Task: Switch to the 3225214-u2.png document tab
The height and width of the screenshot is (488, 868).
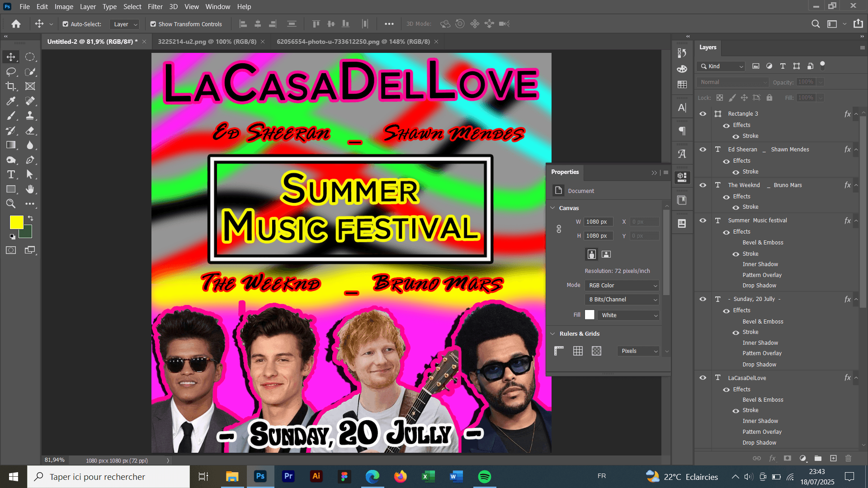Action: (x=207, y=42)
